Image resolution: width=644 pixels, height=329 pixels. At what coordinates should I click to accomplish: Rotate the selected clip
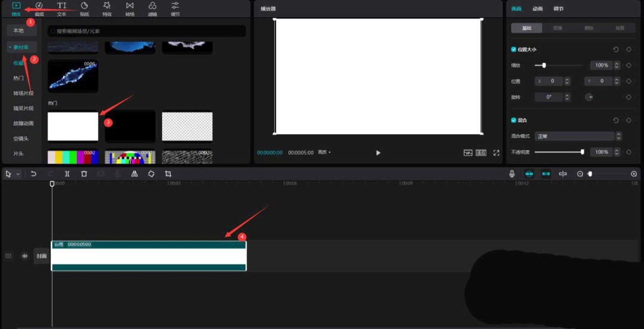click(x=151, y=174)
